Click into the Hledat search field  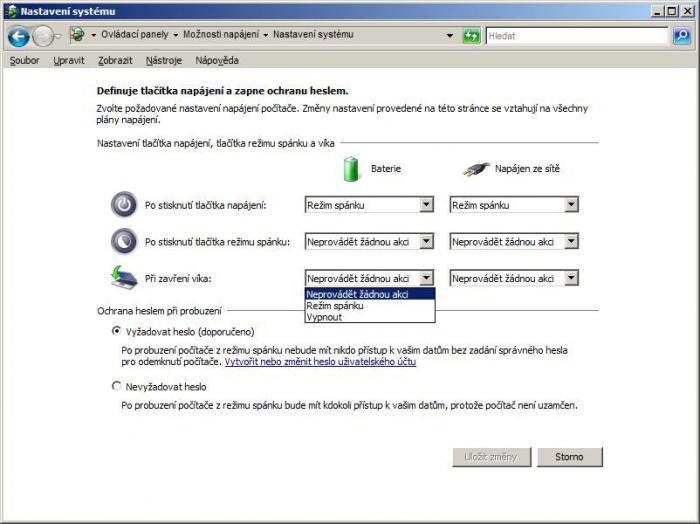tap(575, 36)
